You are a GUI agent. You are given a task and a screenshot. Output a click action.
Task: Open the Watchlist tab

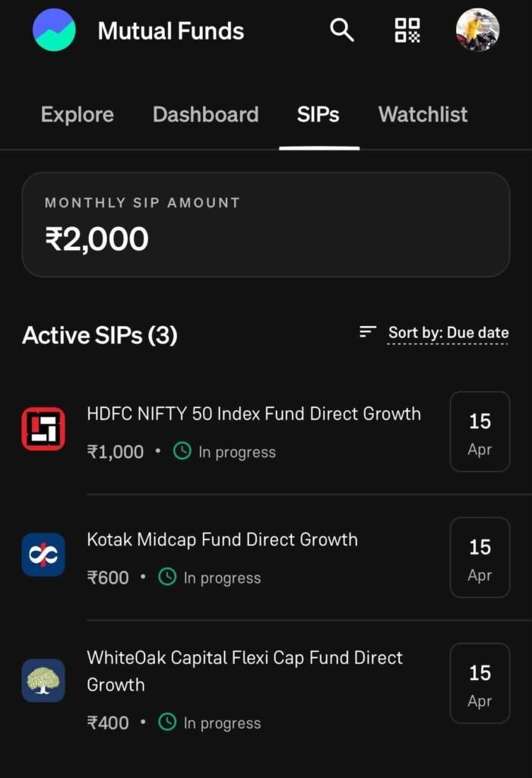click(422, 115)
